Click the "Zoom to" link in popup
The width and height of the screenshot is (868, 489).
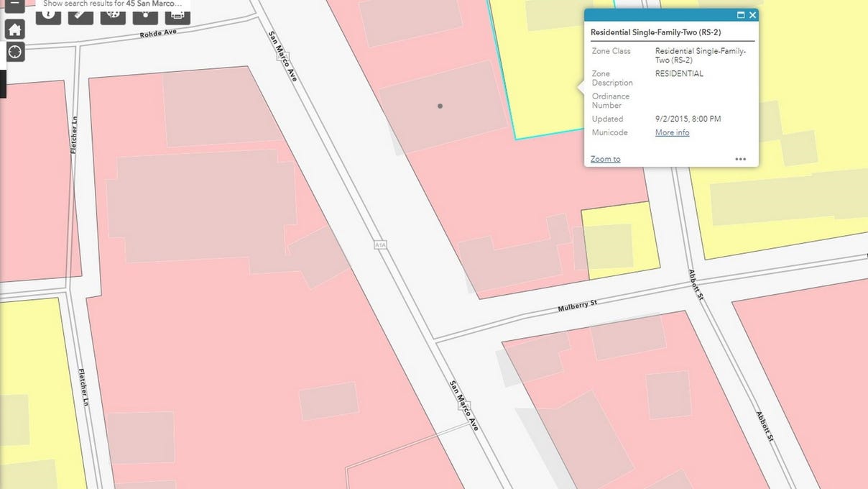tap(605, 159)
